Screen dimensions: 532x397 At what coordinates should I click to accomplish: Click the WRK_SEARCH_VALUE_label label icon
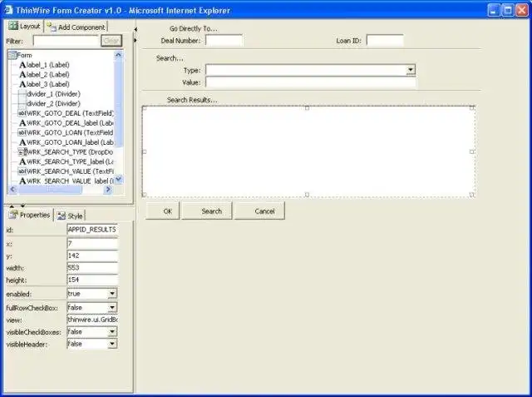click(22, 181)
